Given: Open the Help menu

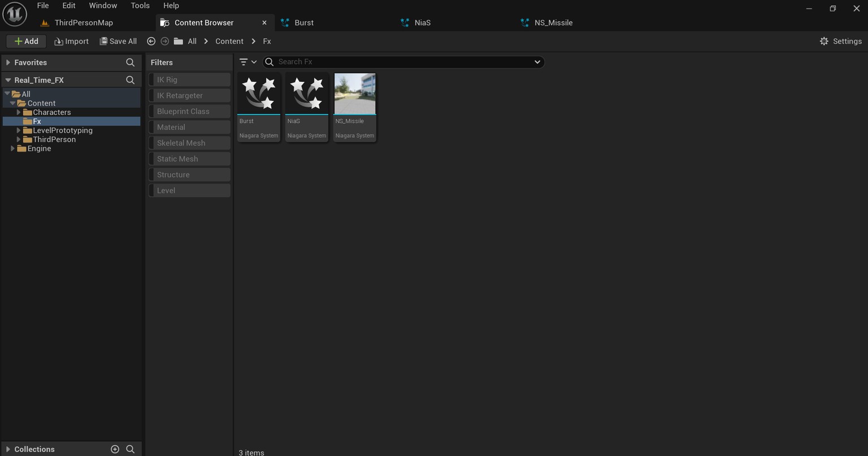Looking at the screenshot, I should coord(171,6).
